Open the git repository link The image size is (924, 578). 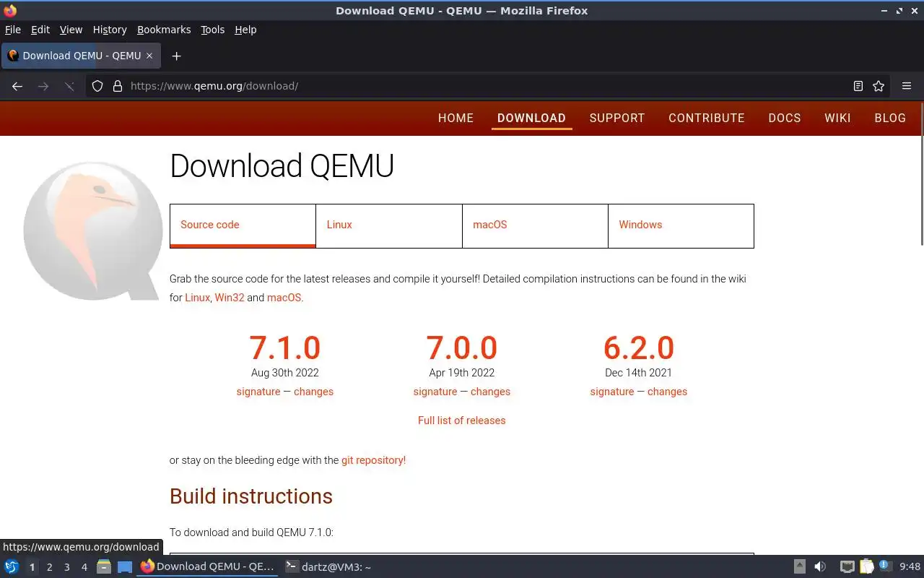tap(373, 460)
